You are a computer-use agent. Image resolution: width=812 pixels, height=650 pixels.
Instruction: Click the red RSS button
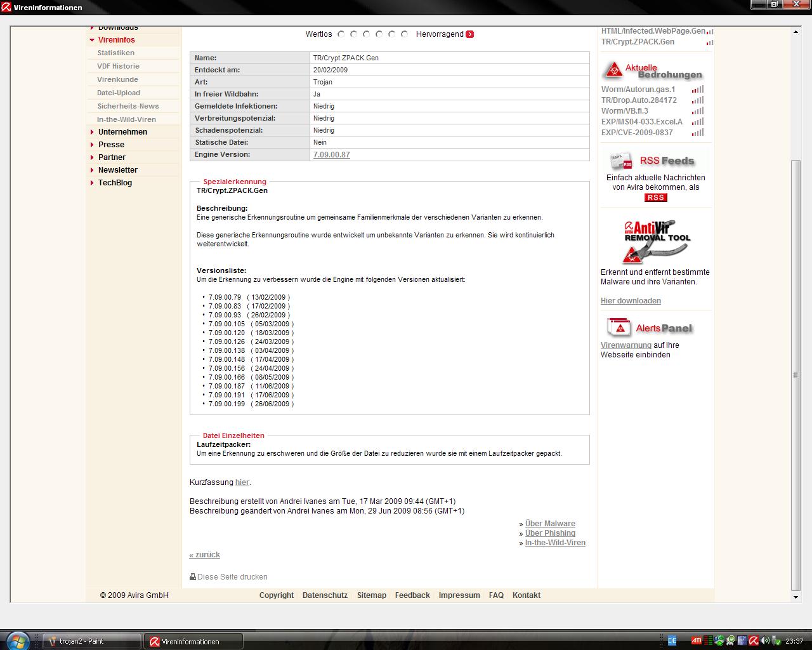655,197
